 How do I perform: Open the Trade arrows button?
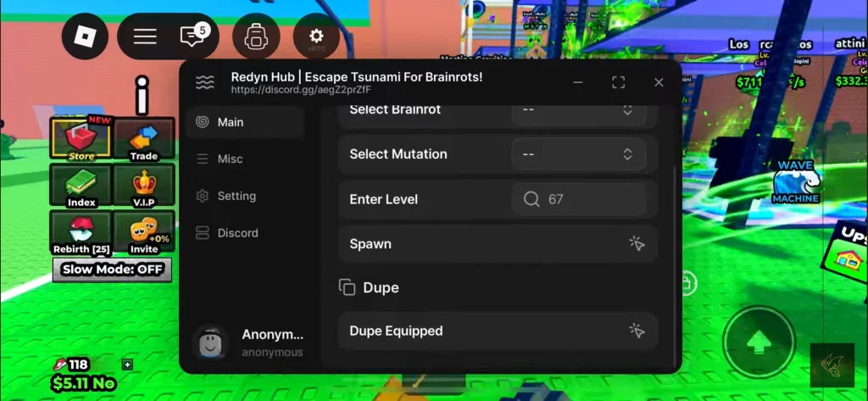[x=144, y=138]
